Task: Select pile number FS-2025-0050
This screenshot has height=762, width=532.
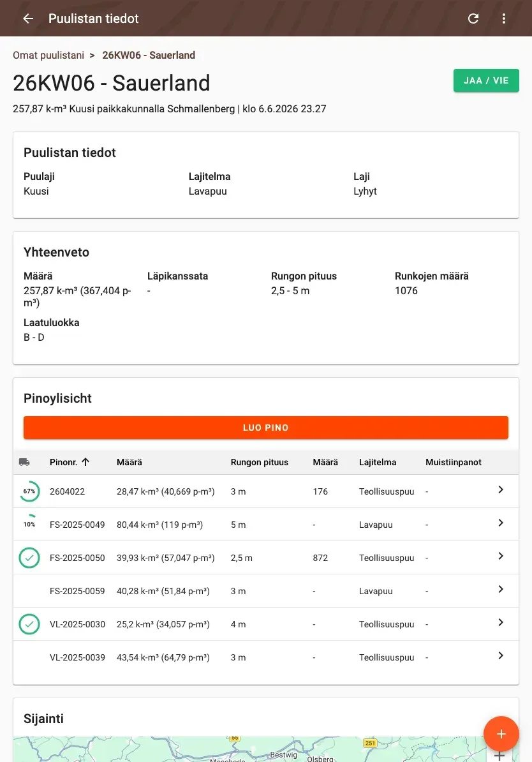Action: point(77,558)
